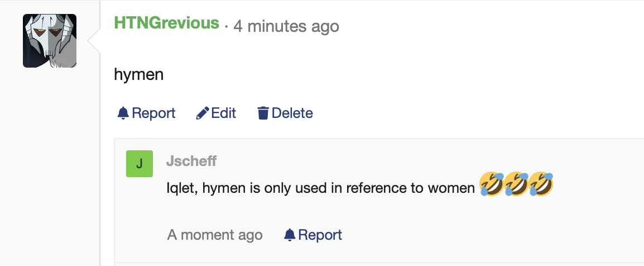
Task: Open HTNGrevious's profile avatar image
Action: click(x=50, y=41)
